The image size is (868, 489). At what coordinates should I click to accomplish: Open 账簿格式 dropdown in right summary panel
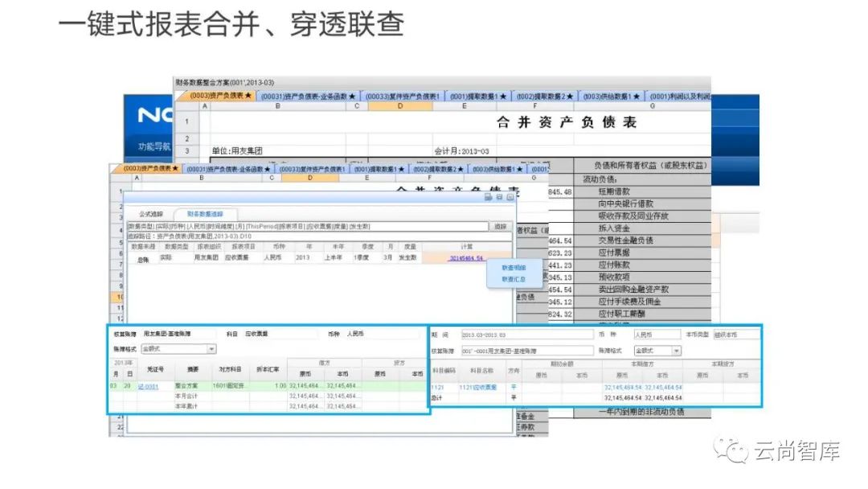tap(676, 351)
